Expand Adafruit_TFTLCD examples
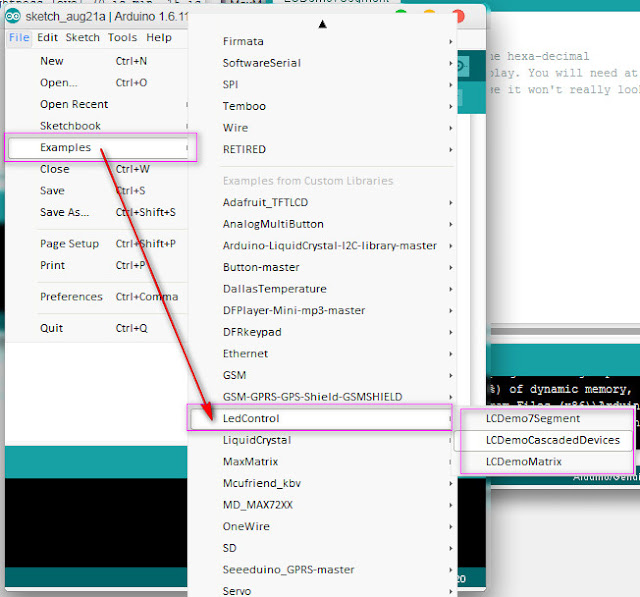 [x=322, y=202]
